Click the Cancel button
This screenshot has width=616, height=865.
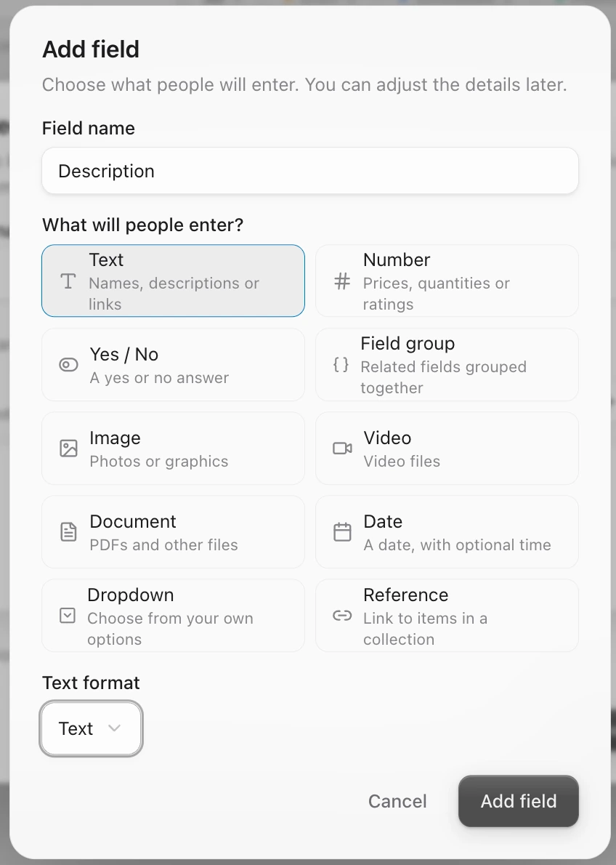pos(397,801)
